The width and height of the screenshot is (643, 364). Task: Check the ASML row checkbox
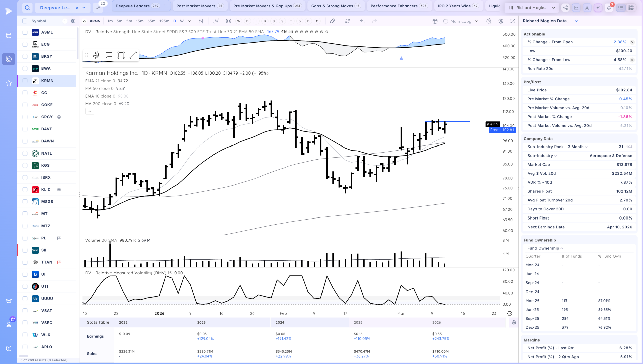point(25,32)
